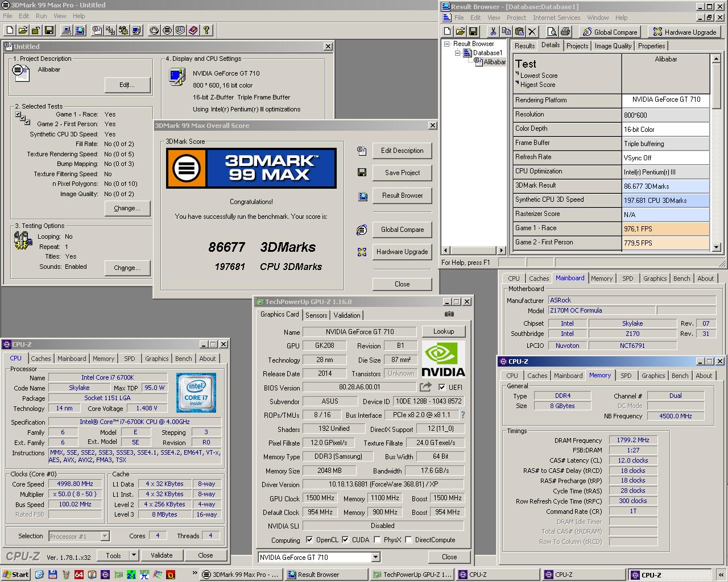Click Lookup button in GPU-Z
The image size is (728, 582).
444,331
